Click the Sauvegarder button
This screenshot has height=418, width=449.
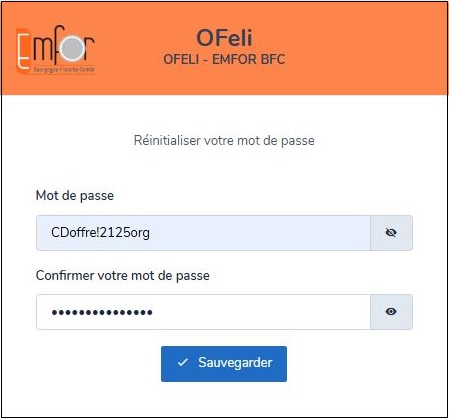coord(224,364)
